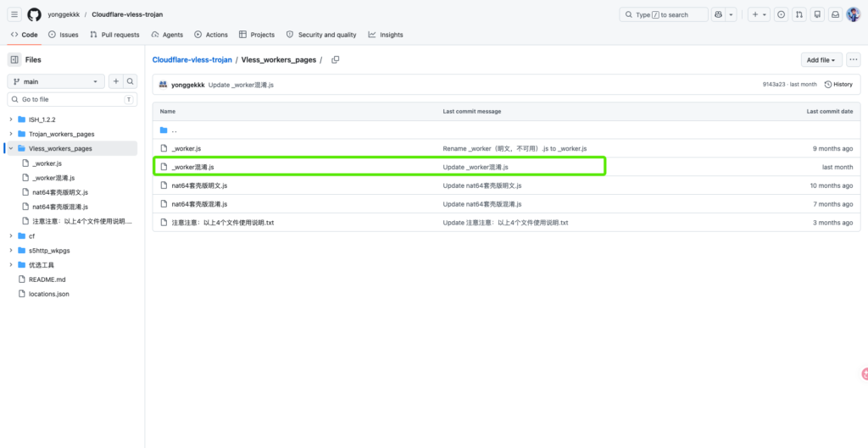Copy path icon beside breadcrumb
The height and width of the screenshot is (448, 868).
pyautogui.click(x=336, y=60)
